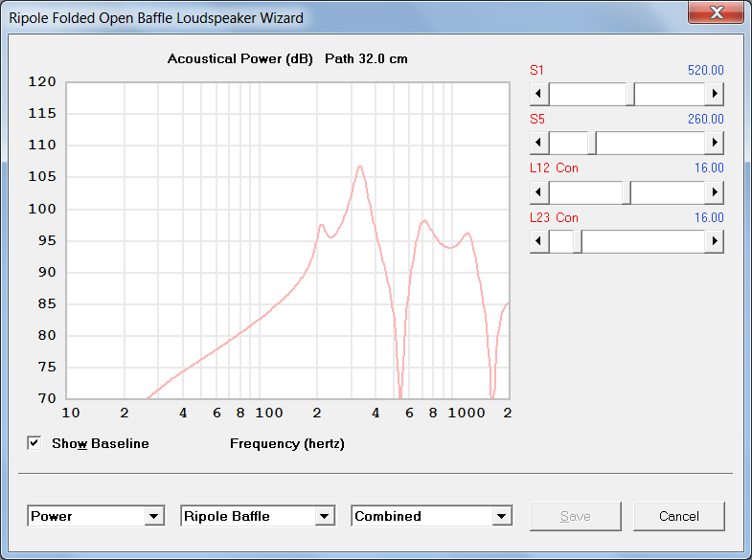Click the S5 slider thumb
The height and width of the screenshot is (560, 752).
tap(592, 143)
